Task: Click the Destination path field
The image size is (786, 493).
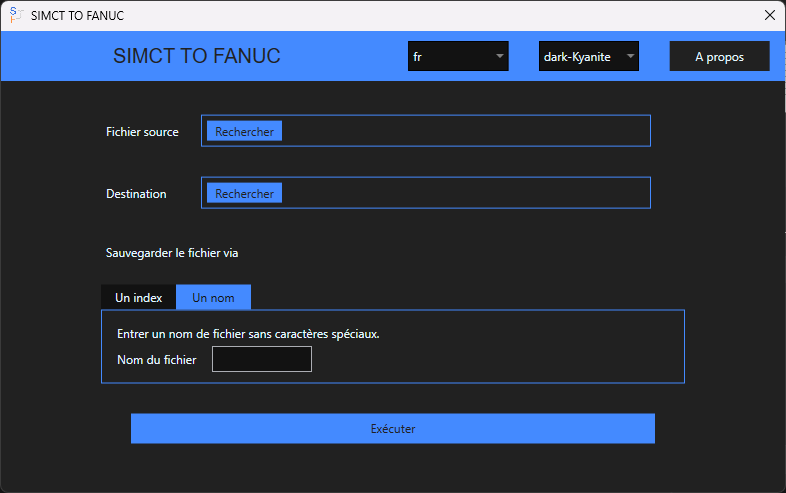Action: click(x=426, y=193)
